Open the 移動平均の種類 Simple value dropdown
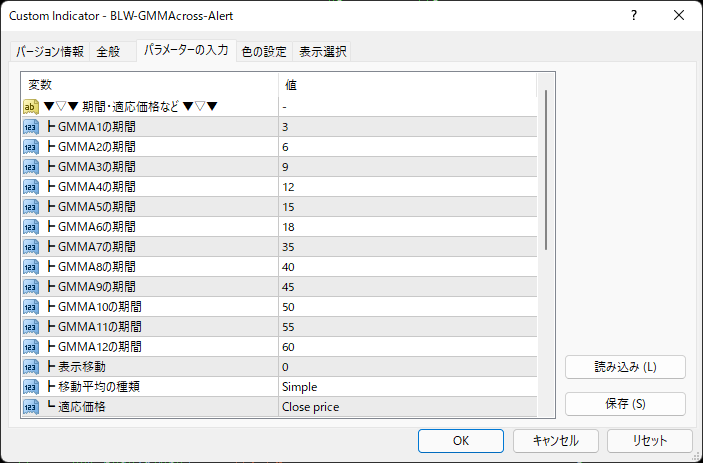Screen dimensions: 703x463 point(407,387)
